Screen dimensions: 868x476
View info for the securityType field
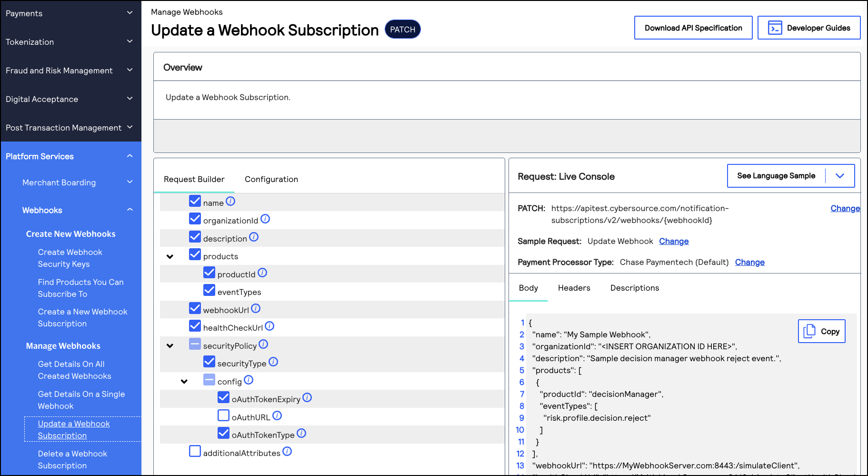coord(273,362)
